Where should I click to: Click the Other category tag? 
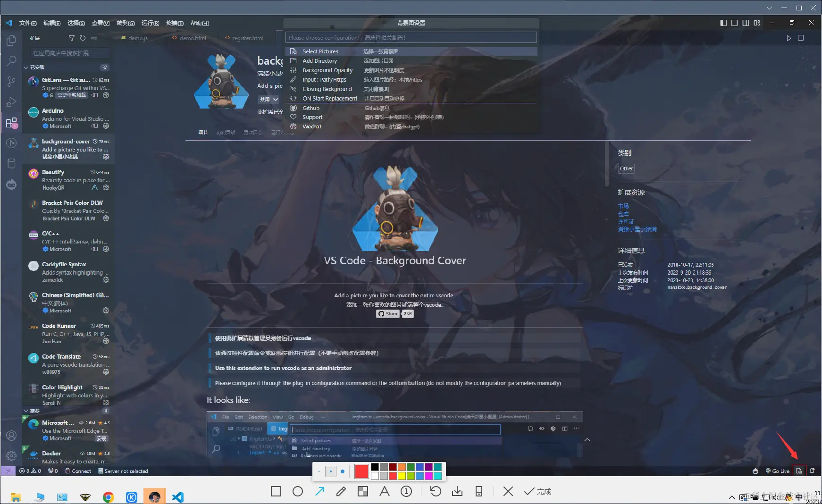(626, 168)
